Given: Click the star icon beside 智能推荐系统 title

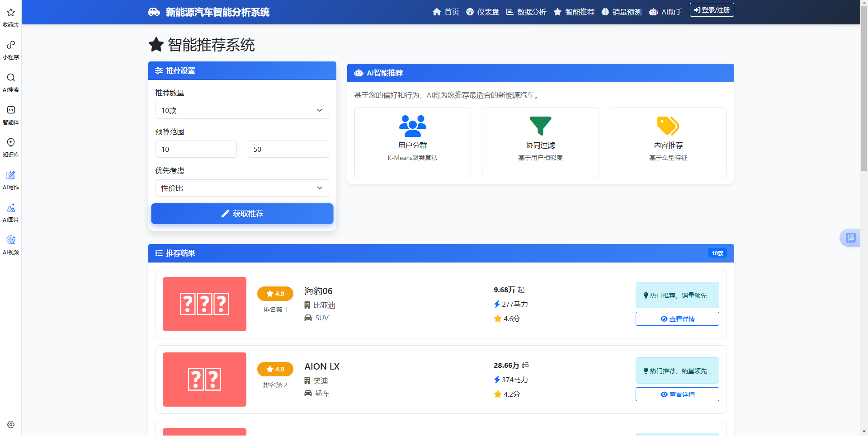Looking at the screenshot, I should coord(156,45).
